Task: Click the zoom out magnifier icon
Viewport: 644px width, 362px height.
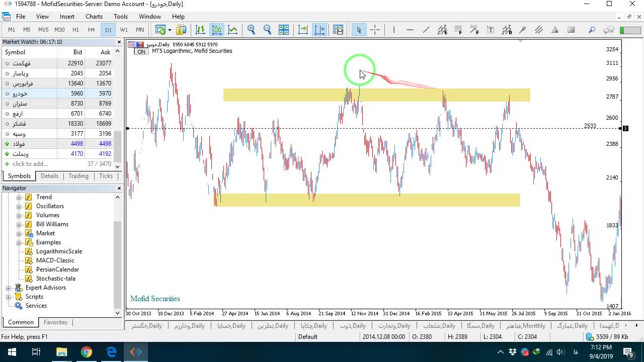Action: (x=267, y=30)
